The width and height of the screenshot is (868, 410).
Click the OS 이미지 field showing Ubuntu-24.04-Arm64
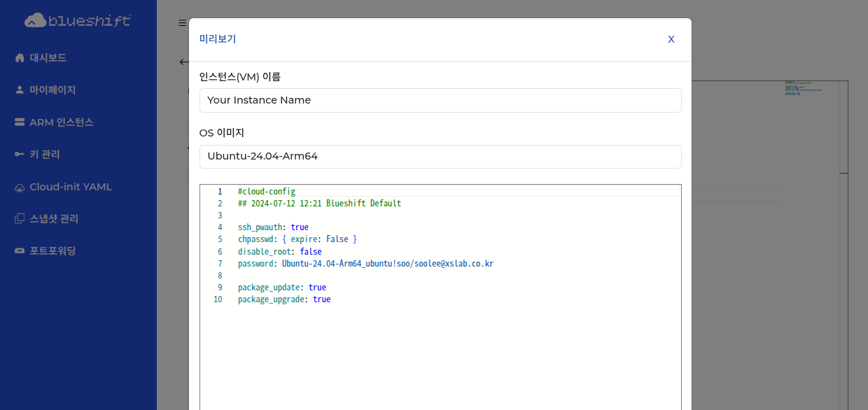[x=440, y=157]
